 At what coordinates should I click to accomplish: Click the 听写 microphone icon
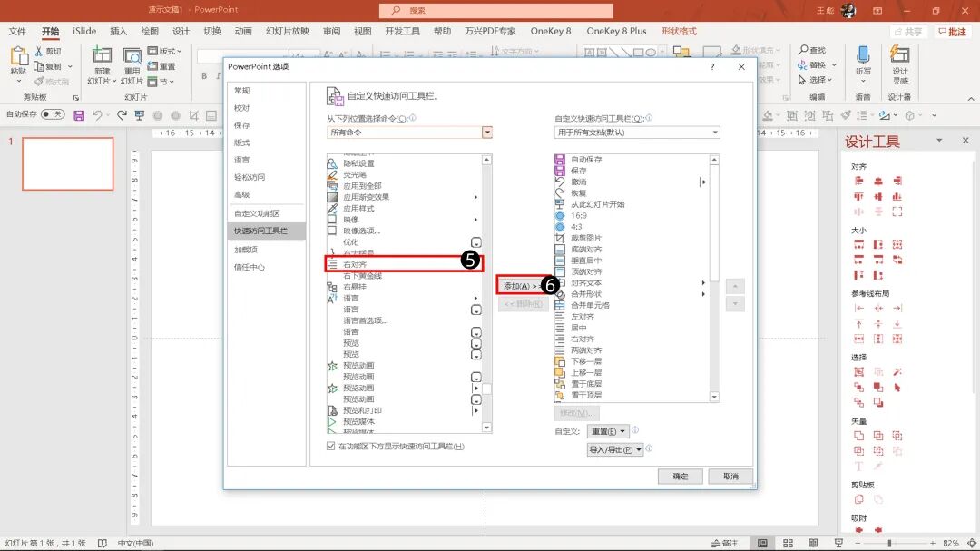pos(863,55)
